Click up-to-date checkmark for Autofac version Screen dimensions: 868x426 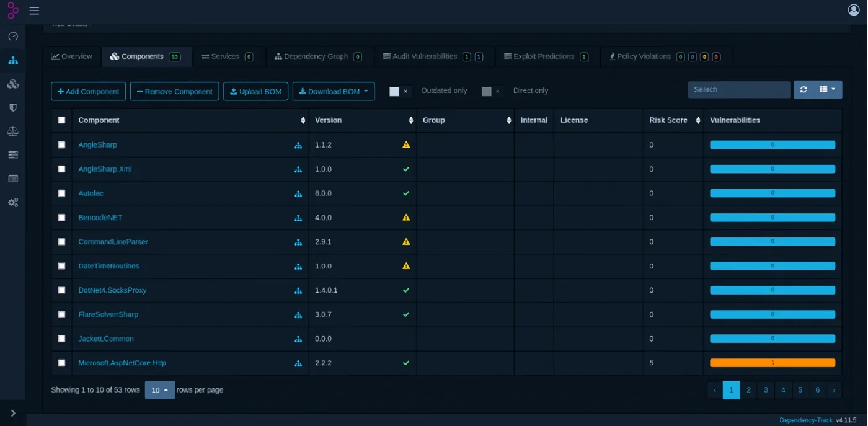click(406, 193)
